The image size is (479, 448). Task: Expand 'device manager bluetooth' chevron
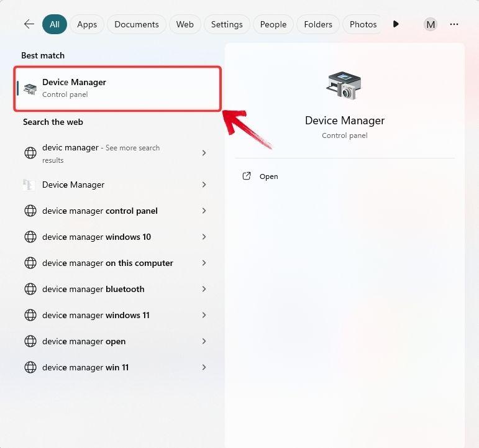click(x=204, y=289)
